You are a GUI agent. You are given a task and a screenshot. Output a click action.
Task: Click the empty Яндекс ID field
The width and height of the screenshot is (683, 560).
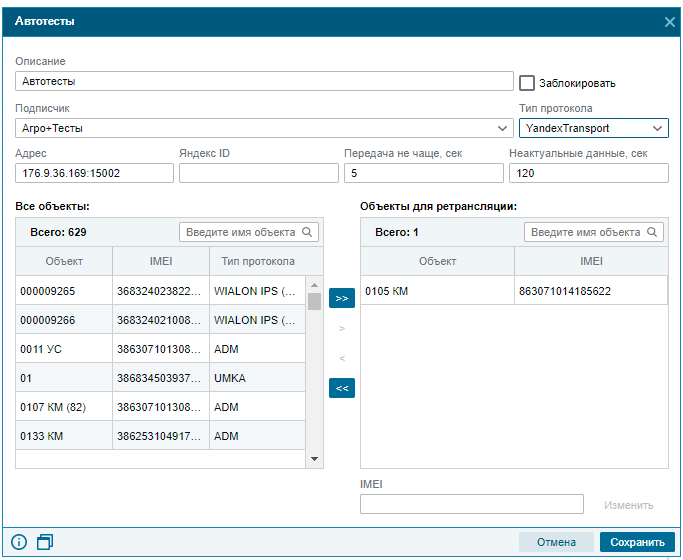coord(259,173)
